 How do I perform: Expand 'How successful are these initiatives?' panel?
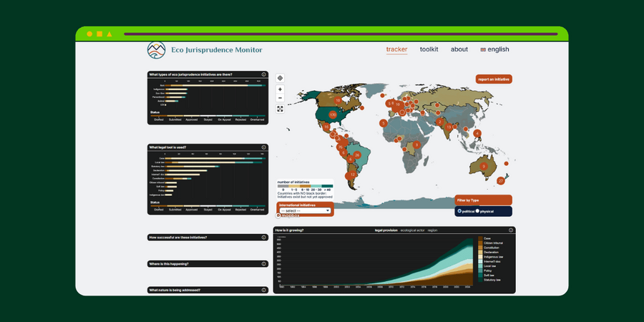tap(208, 237)
